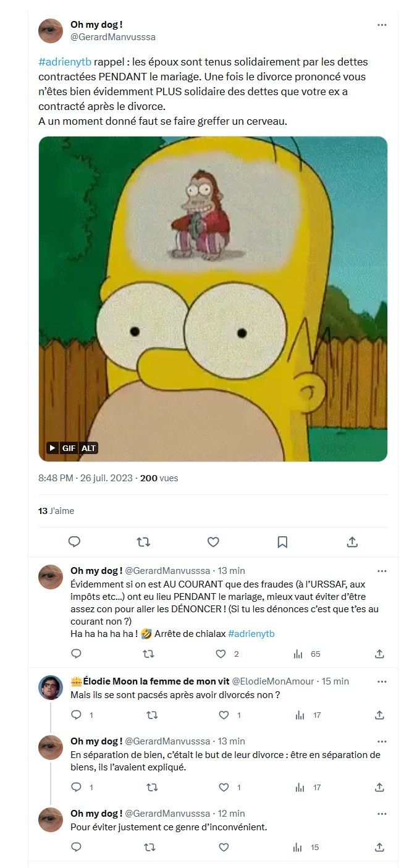Viewport: 417px width, 868px height.
Task: View analytics of the 15-view reply
Action: [x=298, y=848]
